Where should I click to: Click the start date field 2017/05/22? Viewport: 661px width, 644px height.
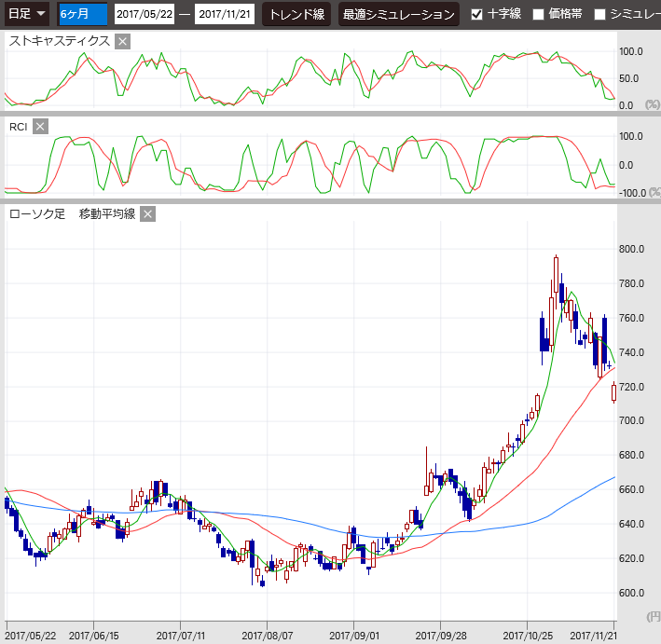tap(144, 14)
